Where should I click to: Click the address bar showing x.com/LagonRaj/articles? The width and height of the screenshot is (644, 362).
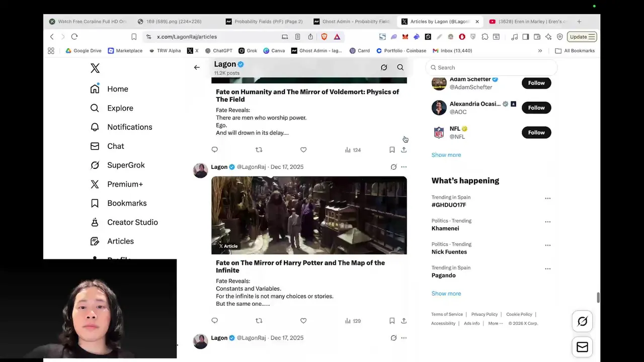coord(211,37)
